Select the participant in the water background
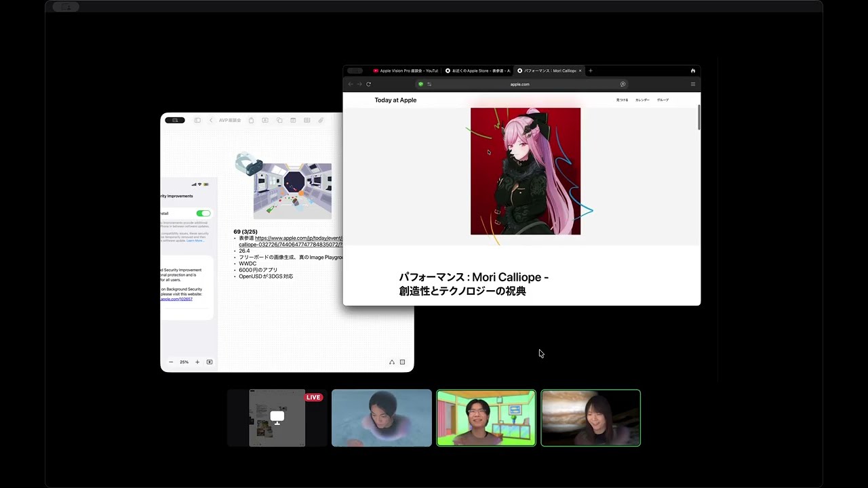Image resolution: width=868 pixels, height=488 pixels. (382, 418)
